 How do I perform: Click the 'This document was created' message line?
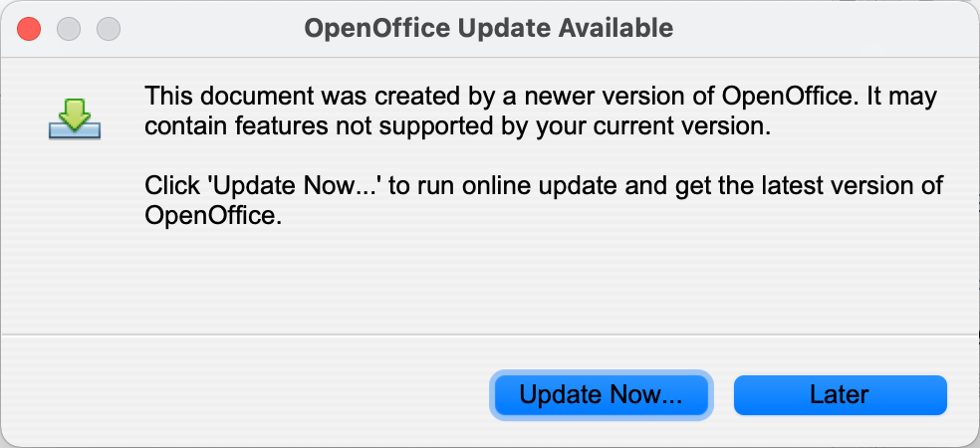pos(541,98)
